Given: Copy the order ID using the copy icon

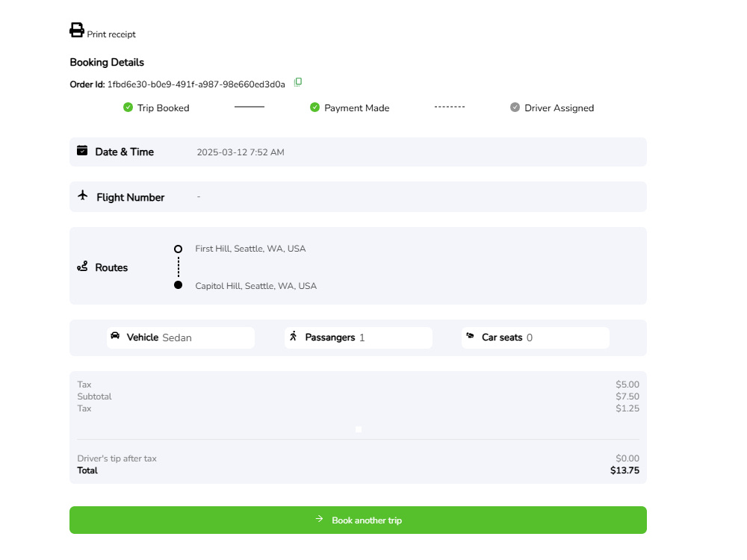Looking at the screenshot, I should tap(298, 82).
